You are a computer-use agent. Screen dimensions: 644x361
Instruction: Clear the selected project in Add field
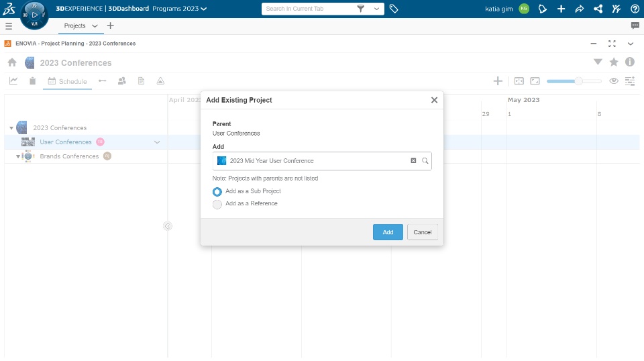pos(413,161)
